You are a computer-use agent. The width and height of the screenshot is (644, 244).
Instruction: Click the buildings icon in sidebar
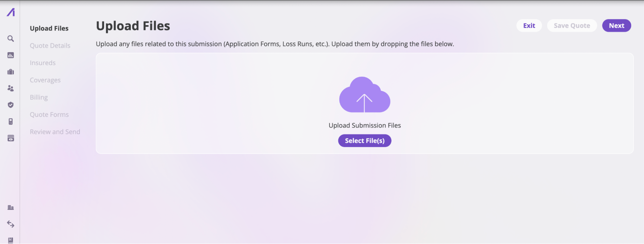11,207
